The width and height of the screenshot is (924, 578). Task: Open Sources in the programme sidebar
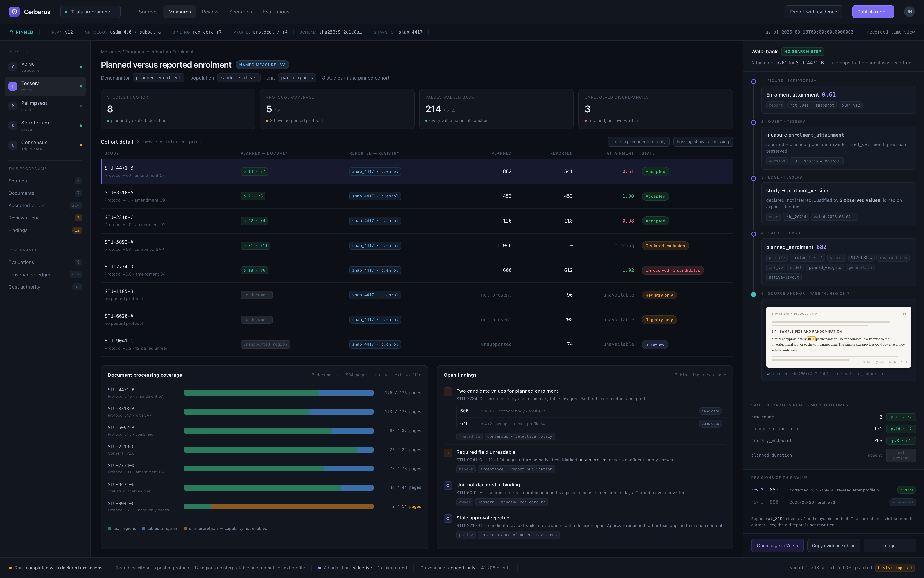click(x=45, y=181)
